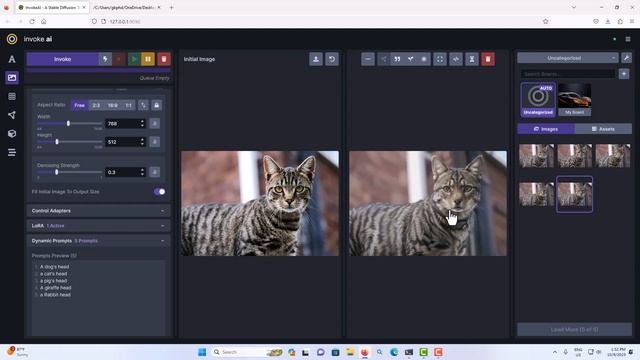This screenshot has height=360, width=640.
Task: Adjust the Denoising Strength slider handle
Action: [x=56, y=172]
